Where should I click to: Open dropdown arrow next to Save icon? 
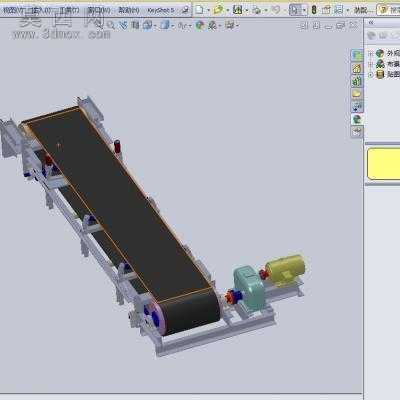pos(246,10)
